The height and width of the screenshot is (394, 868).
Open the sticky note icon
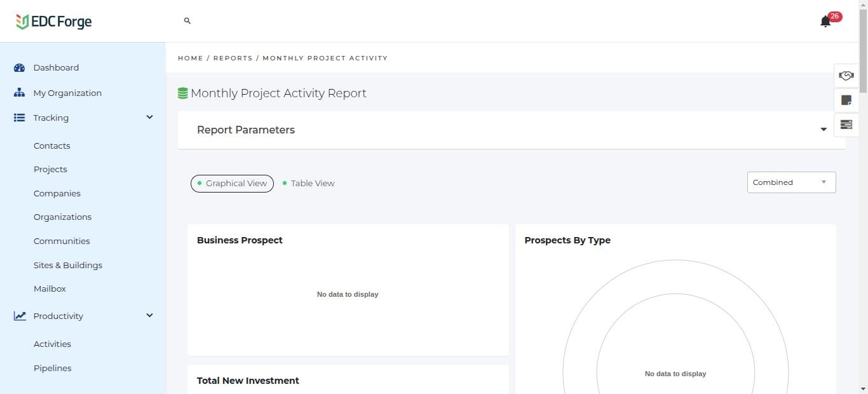point(846,100)
